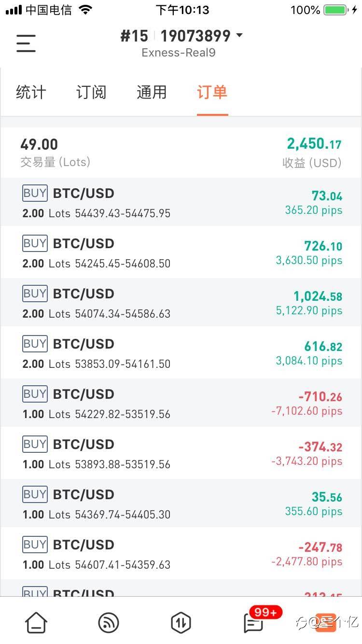Go to the home icon in bottom bar
This screenshot has height=644, width=362.
point(36,622)
